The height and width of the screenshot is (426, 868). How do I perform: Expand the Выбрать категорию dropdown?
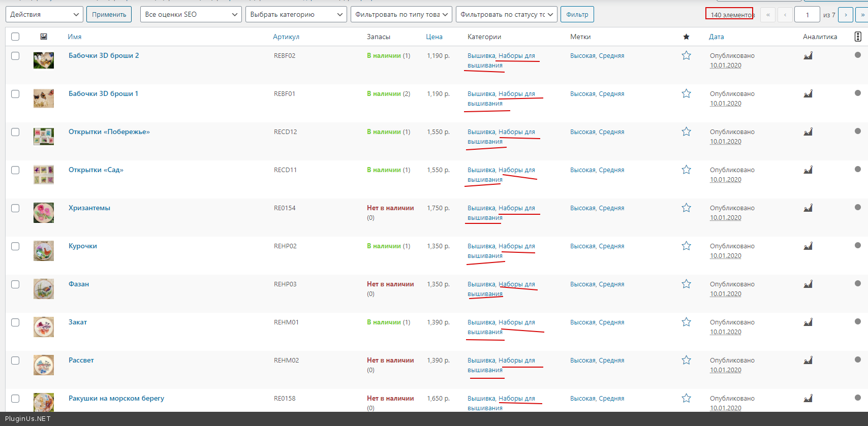coord(296,14)
